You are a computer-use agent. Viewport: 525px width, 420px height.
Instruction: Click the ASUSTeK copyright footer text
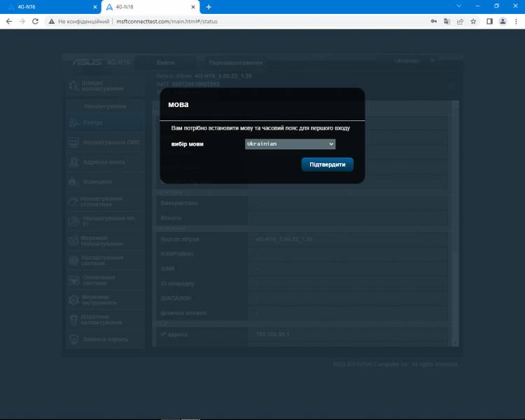(x=395, y=364)
